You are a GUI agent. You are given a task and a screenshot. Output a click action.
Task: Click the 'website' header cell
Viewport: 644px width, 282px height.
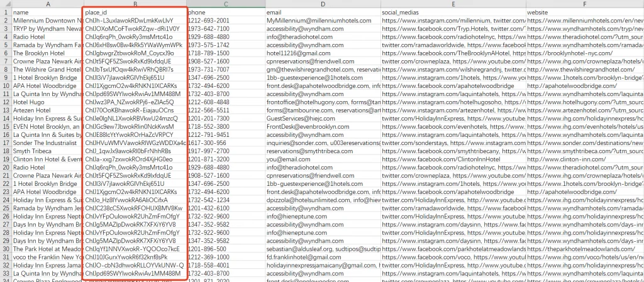pos(585,13)
